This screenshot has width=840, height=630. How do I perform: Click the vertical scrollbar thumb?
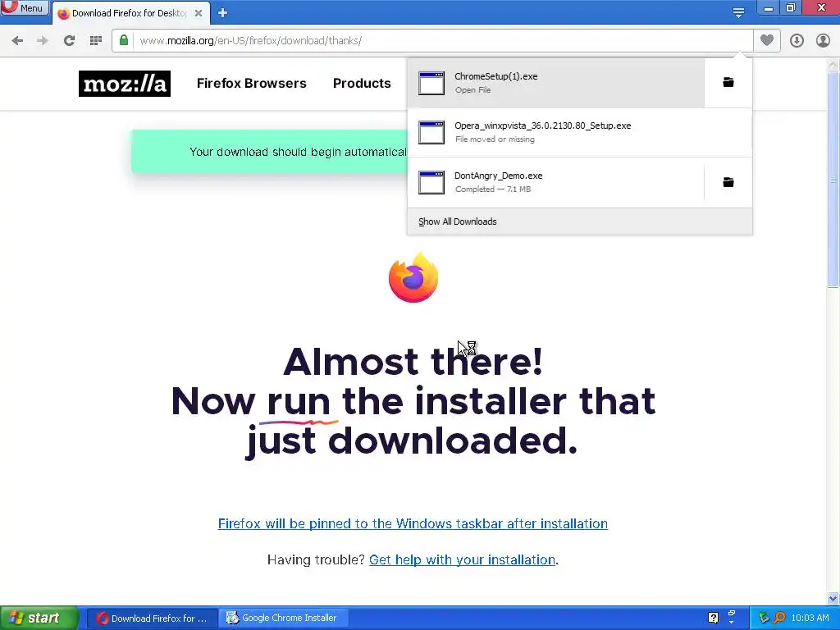[833, 180]
